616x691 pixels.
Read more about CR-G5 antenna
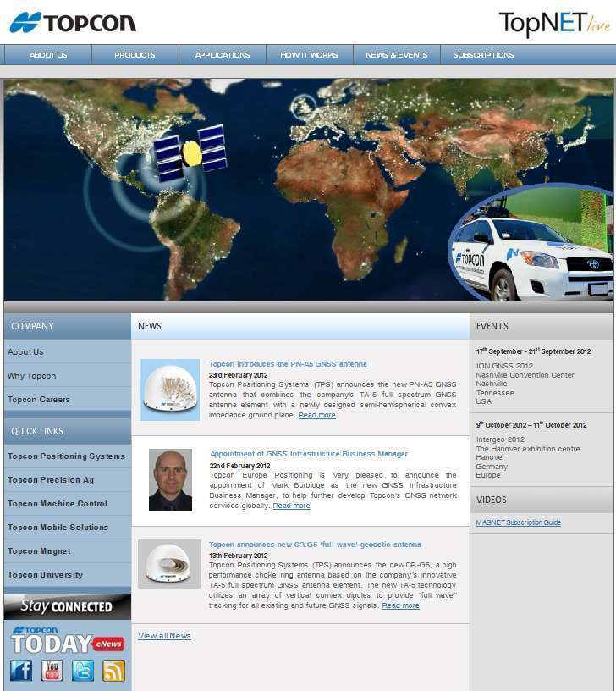pyautogui.click(x=400, y=605)
